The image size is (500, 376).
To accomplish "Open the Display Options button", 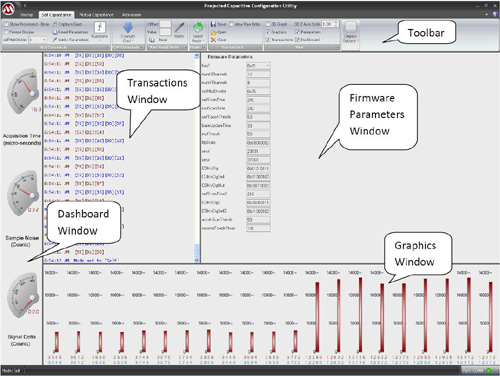I will point(350,32).
